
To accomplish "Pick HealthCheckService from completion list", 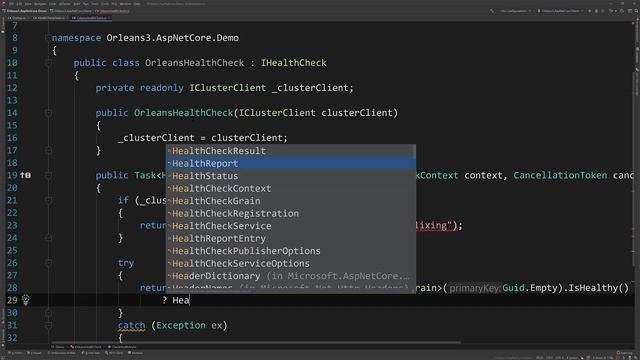I will pyautogui.click(x=291, y=226).
